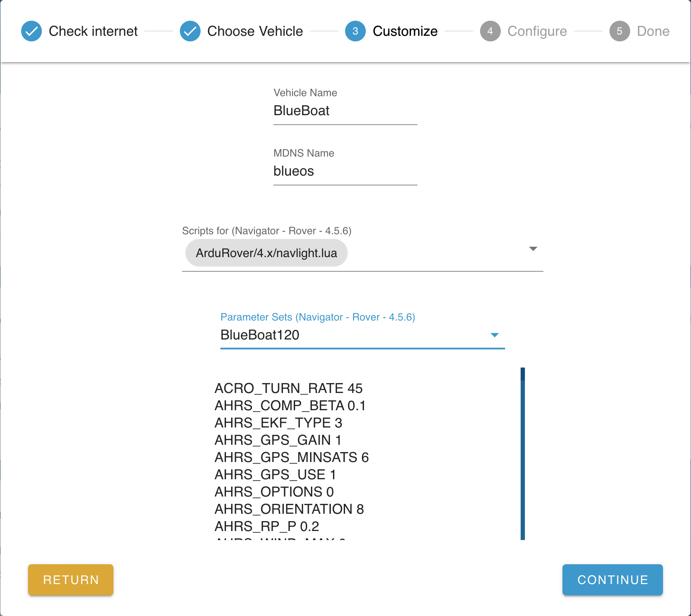Click the Check internet step checkmark icon
This screenshot has height=616, width=691.
click(31, 31)
